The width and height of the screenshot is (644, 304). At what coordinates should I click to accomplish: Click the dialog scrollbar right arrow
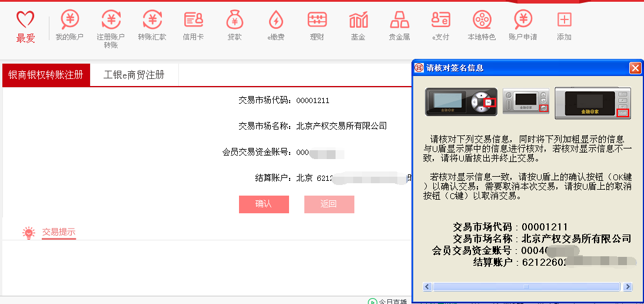click(627, 287)
